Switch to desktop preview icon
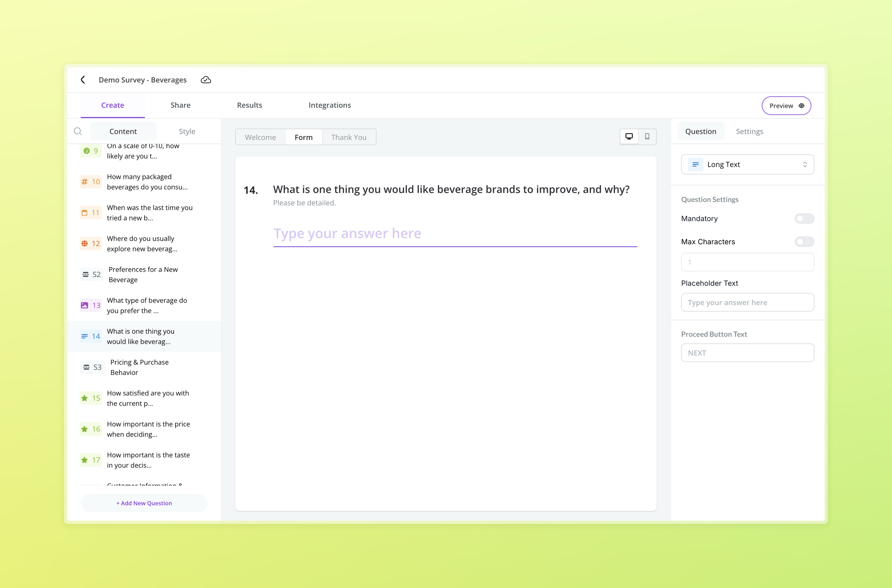The height and width of the screenshot is (588, 892). pos(629,136)
